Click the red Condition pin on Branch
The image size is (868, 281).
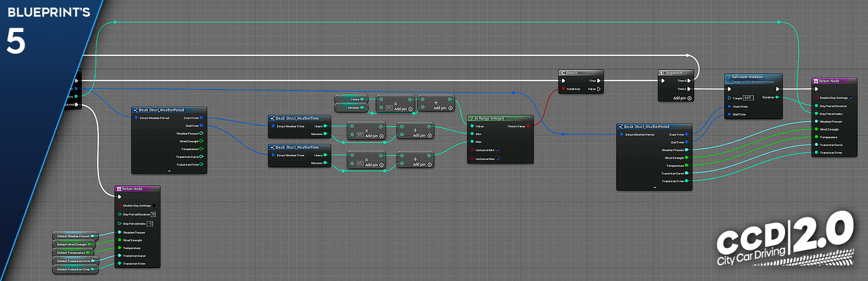(x=564, y=89)
